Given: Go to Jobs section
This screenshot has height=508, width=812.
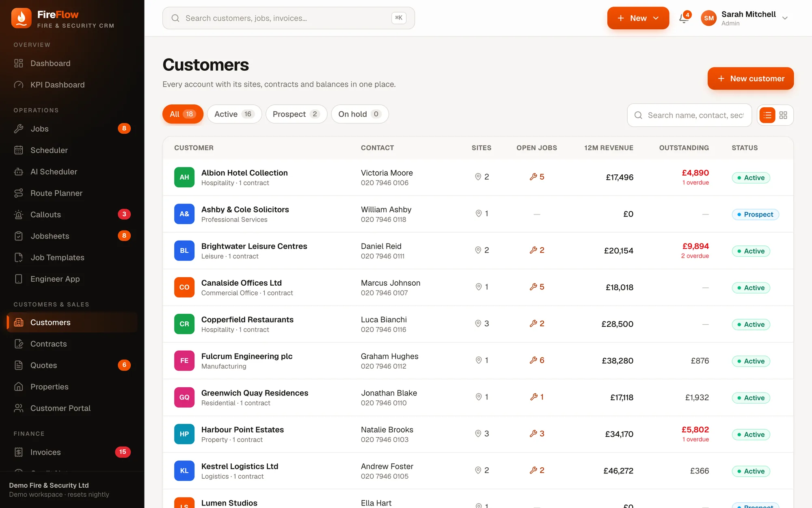Looking at the screenshot, I should 72,129.
